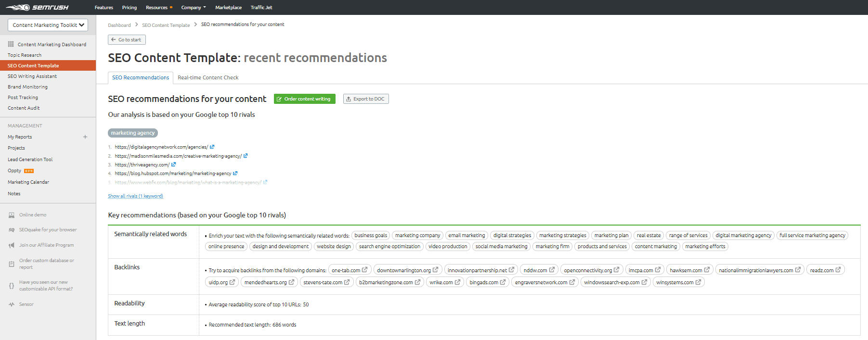Image resolution: width=868 pixels, height=340 pixels.
Task: Click the business goals keyword chip
Action: coord(371,235)
